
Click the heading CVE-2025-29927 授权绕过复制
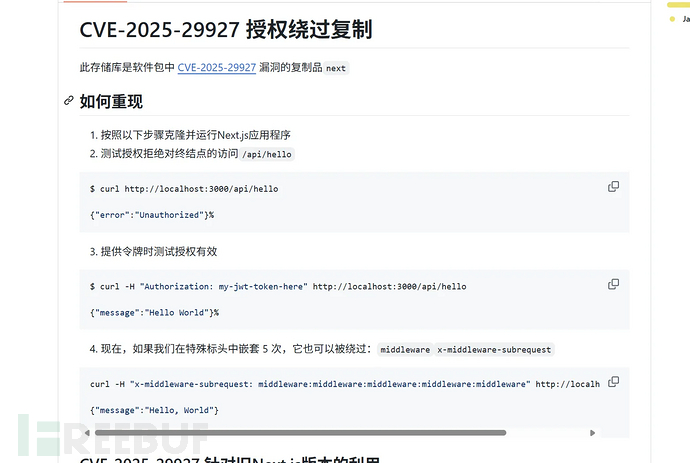[226, 30]
